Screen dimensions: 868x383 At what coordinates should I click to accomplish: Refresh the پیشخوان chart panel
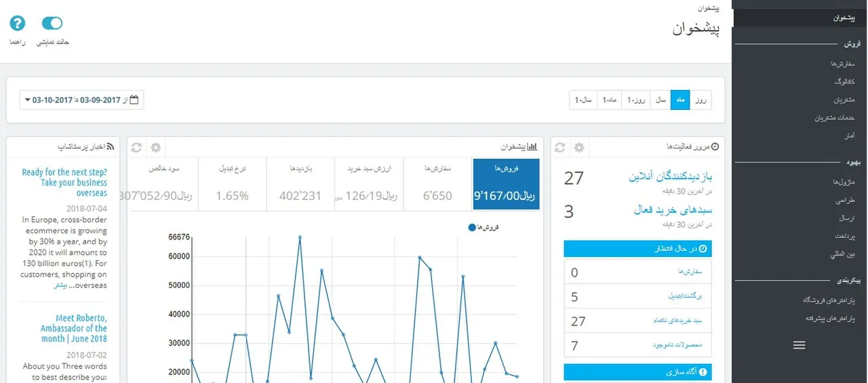coord(136,147)
